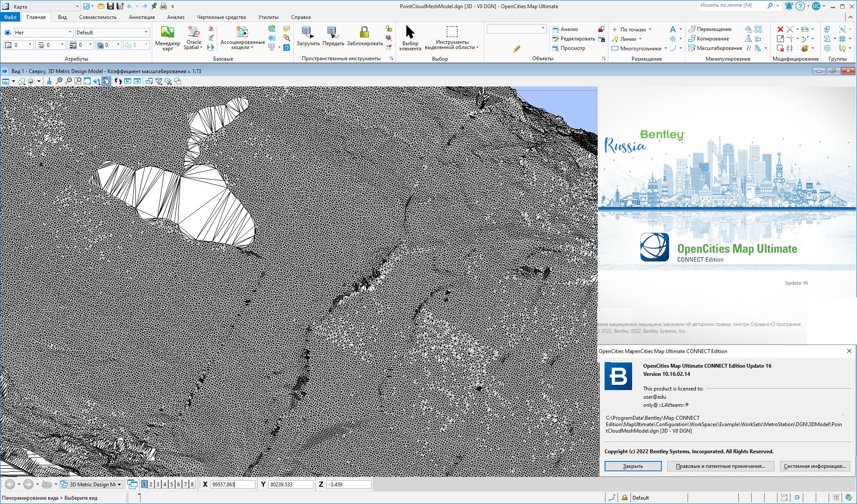857x504 pixels.
Task: Click the Масштабирование tool button
Action: (x=715, y=48)
